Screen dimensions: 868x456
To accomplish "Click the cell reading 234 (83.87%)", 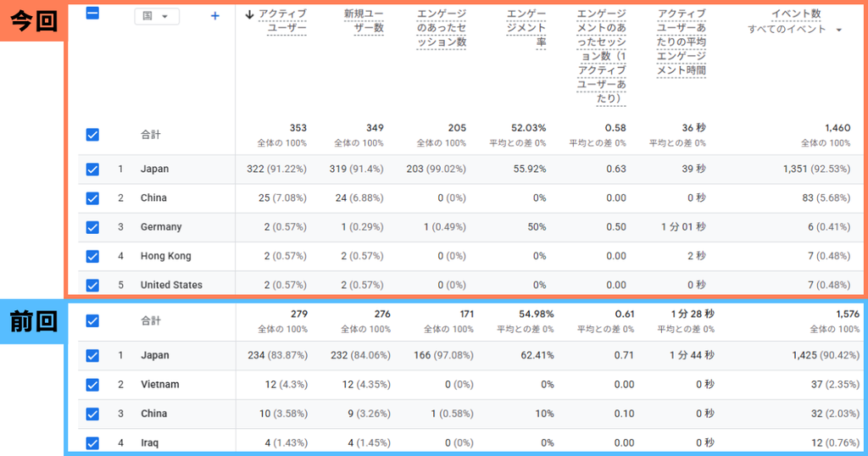I will coord(278,355).
